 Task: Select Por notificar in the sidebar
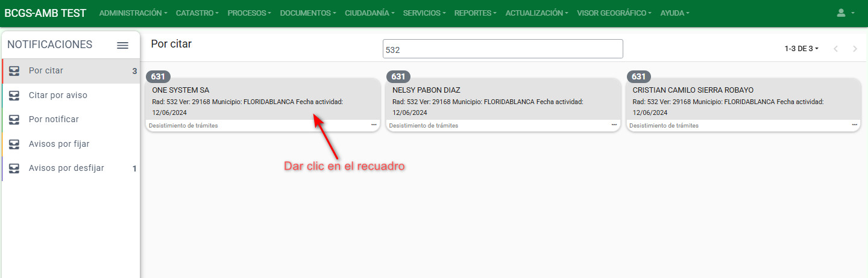(54, 119)
